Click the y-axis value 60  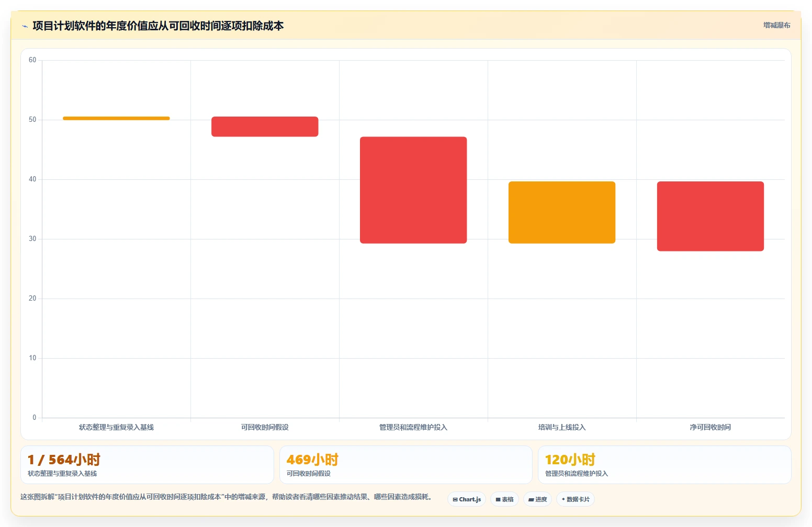coord(32,60)
